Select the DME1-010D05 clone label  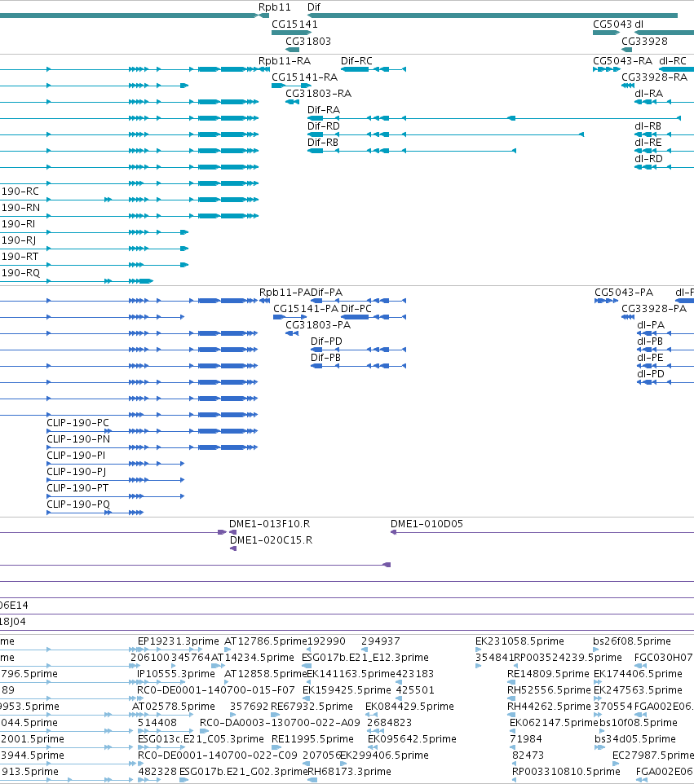(427, 523)
